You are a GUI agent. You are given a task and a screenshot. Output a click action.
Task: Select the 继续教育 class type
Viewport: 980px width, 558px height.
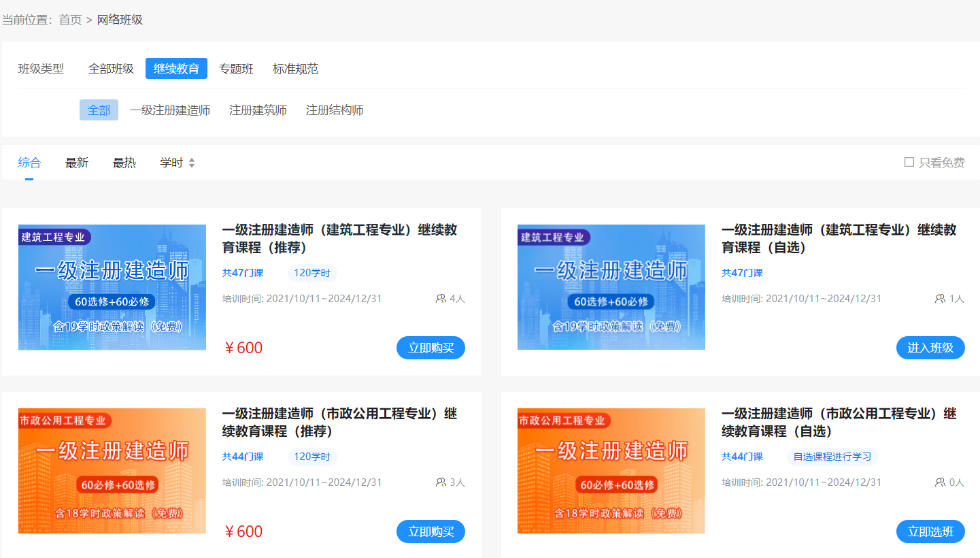point(176,69)
